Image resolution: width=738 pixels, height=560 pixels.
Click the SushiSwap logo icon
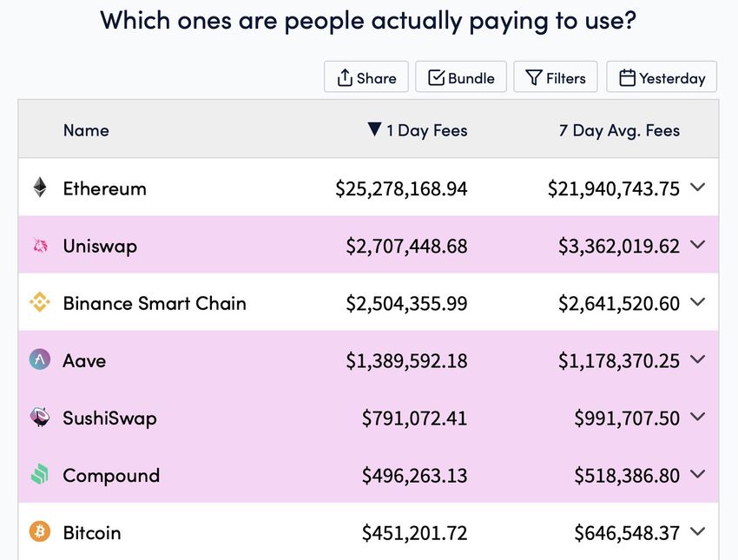coord(40,418)
